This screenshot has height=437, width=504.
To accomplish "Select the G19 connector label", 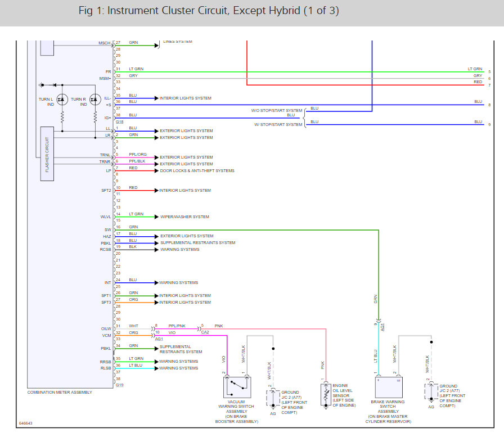I will (120, 385).
